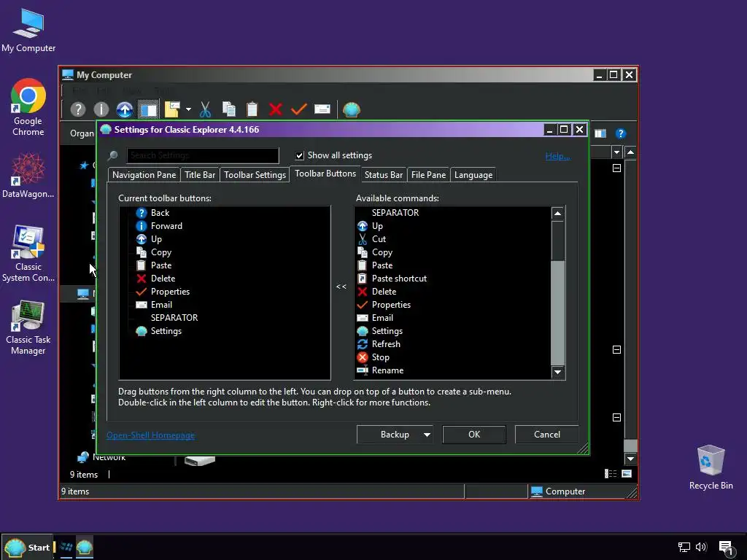This screenshot has height=560, width=747.
Task: Click the Search Settings input field
Action: 203,155
